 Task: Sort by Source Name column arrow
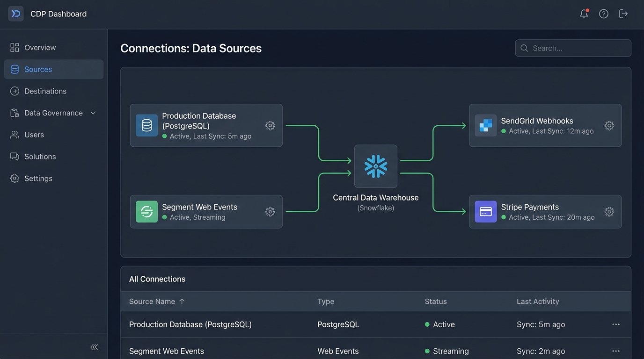pos(182,302)
